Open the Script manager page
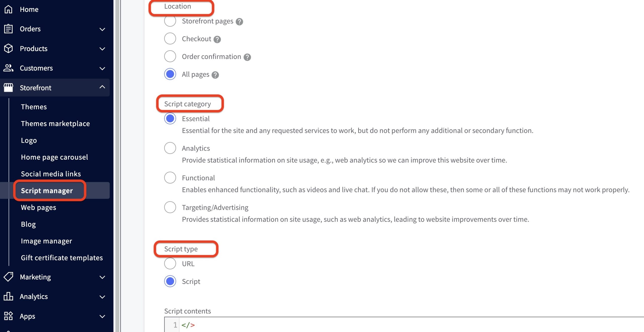The image size is (644, 332). point(48,191)
